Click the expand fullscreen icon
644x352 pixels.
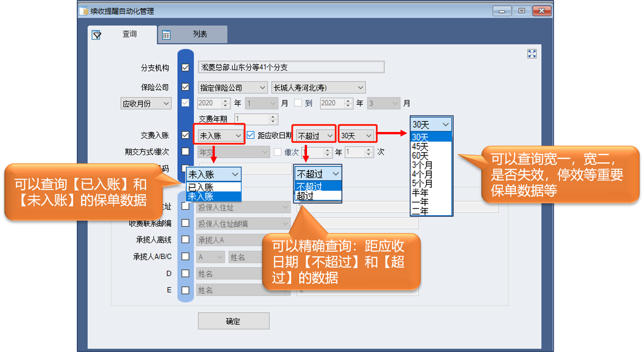[x=532, y=54]
